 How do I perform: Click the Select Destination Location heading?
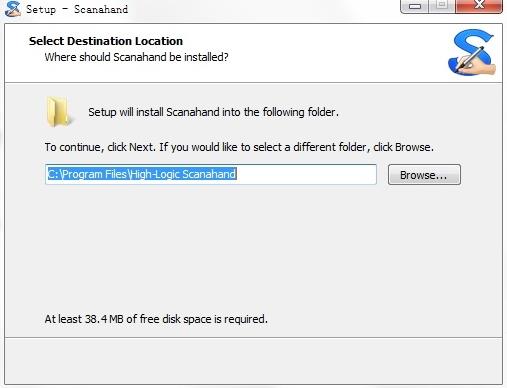point(106,41)
